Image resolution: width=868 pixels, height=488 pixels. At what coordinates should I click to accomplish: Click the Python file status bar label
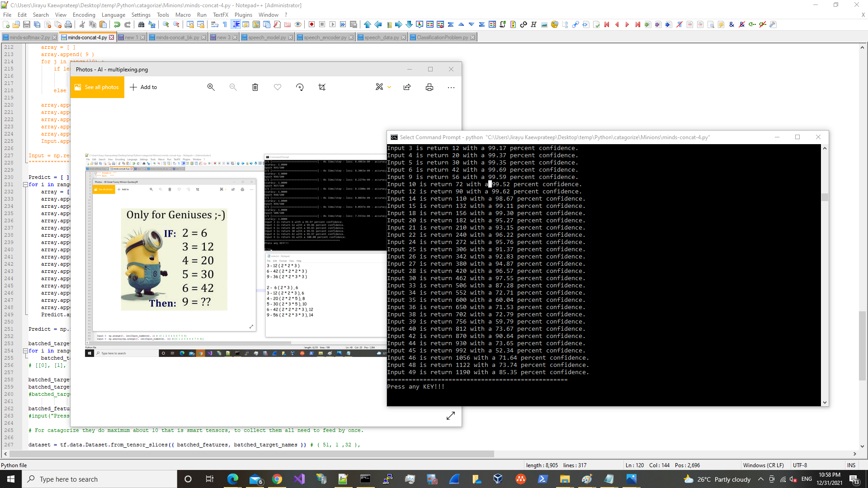[x=14, y=465]
